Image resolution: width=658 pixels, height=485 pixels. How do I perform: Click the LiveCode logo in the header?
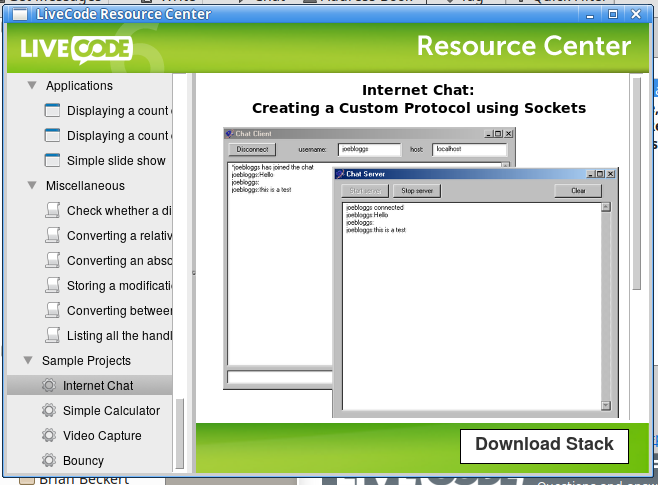[x=76, y=48]
